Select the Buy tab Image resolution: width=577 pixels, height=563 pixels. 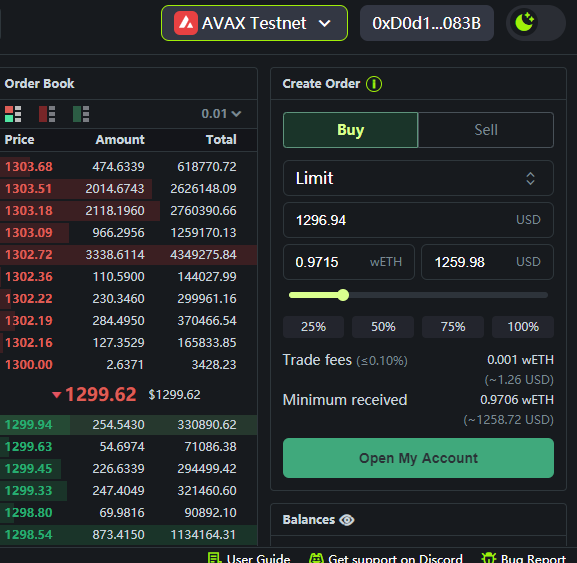click(x=350, y=130)
